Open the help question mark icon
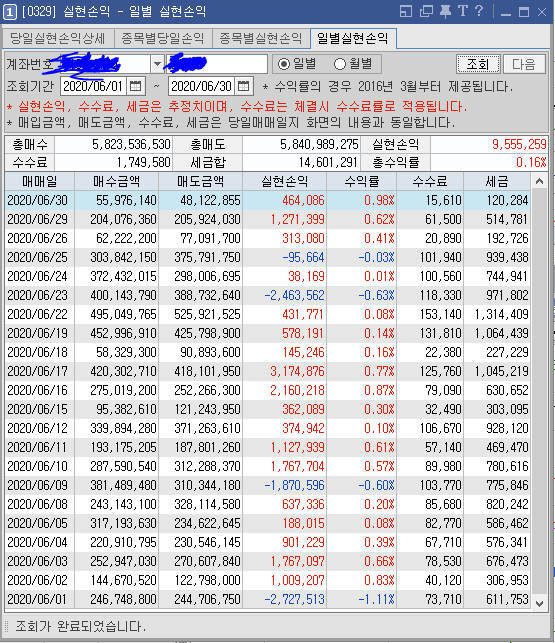 (x=479, y=11)
